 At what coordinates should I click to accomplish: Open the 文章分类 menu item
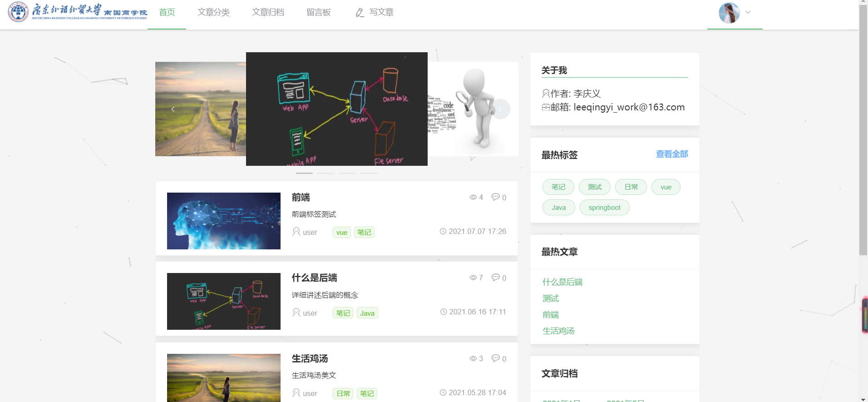click(x=213, y=12)
